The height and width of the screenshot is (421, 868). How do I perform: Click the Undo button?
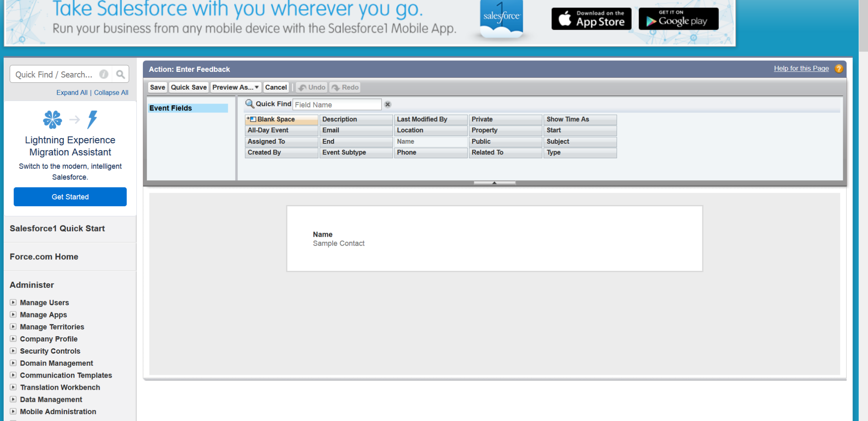(x=312, y=87)
